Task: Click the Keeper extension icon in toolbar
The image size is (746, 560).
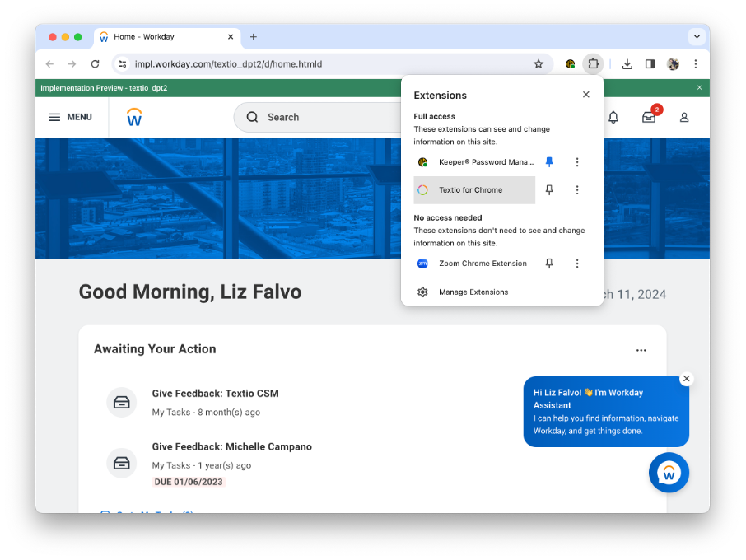Action: [570, 64]
